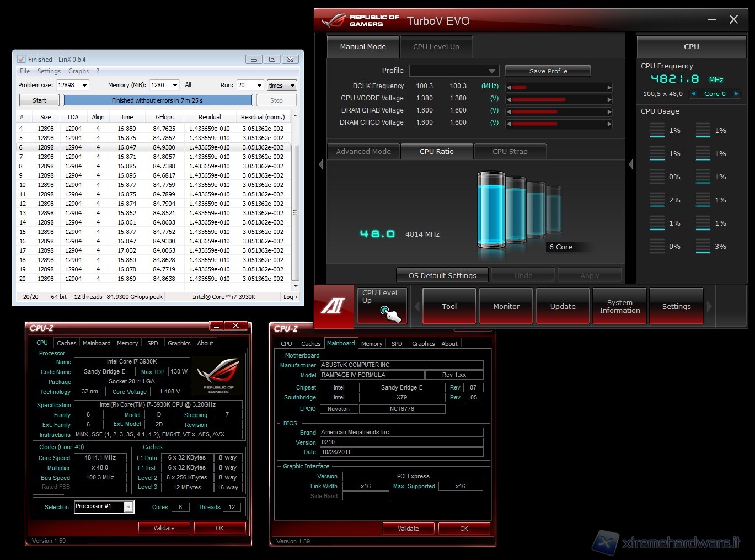Image resolution: width=755 pixels, height=560 pixels.
Task: Click OS Default Settings button
Action: pyautogui.click(x=442, y=275)
